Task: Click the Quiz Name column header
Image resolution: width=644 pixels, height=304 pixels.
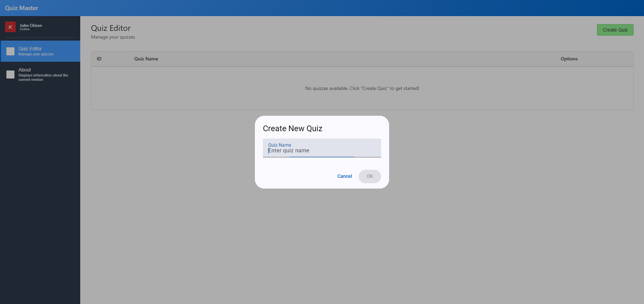Action: pyautogui.click(x=146, y=59)
